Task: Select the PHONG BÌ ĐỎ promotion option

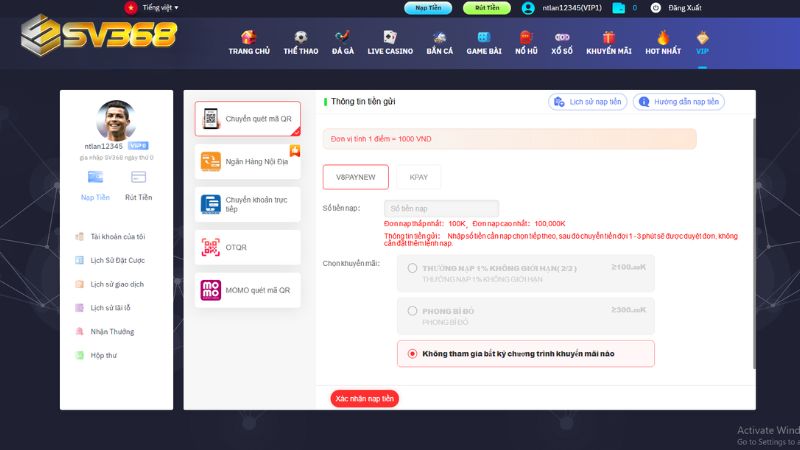Action: [413, 311]
